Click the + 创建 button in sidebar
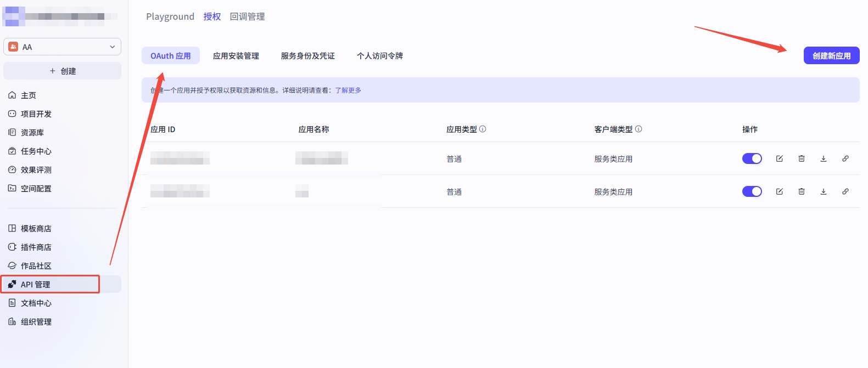Viewport: 868px width, 368px height. [62, 71]
